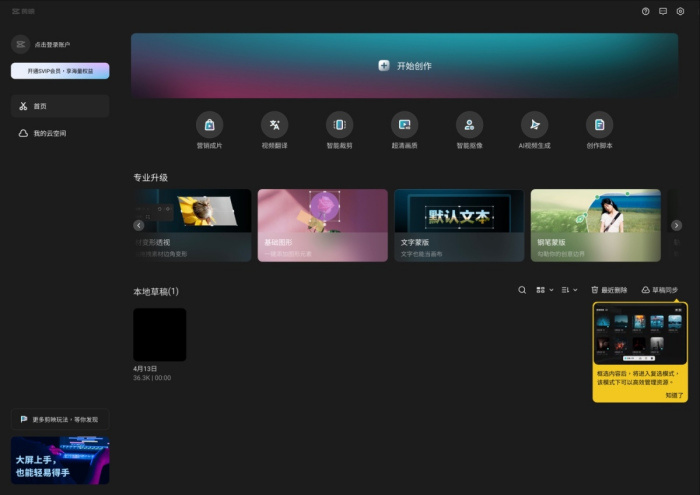Click the cloud sync icon beside 草稿同步

click(x=646, y=290)
